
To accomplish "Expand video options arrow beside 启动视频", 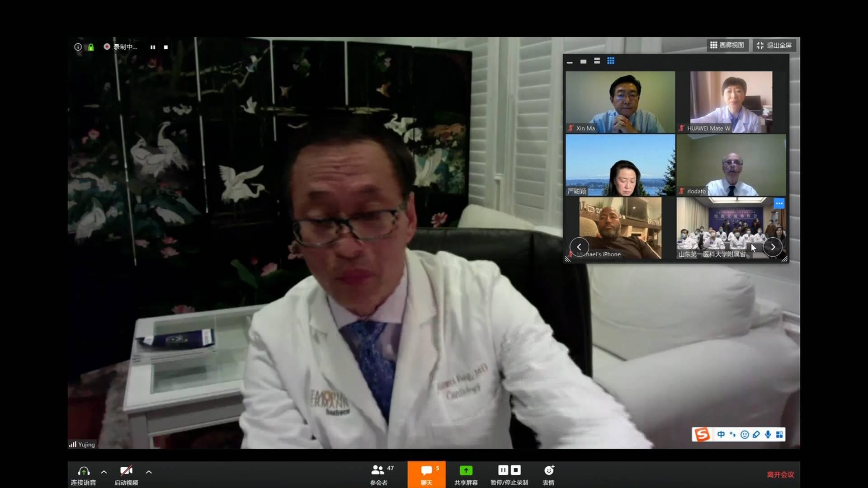I will 149,472.
